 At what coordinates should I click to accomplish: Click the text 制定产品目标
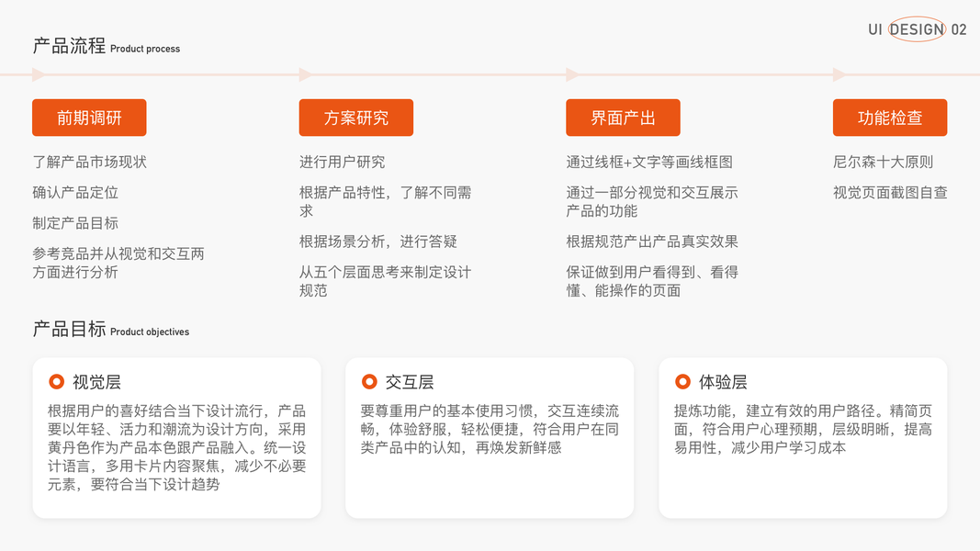click(75, 223)
